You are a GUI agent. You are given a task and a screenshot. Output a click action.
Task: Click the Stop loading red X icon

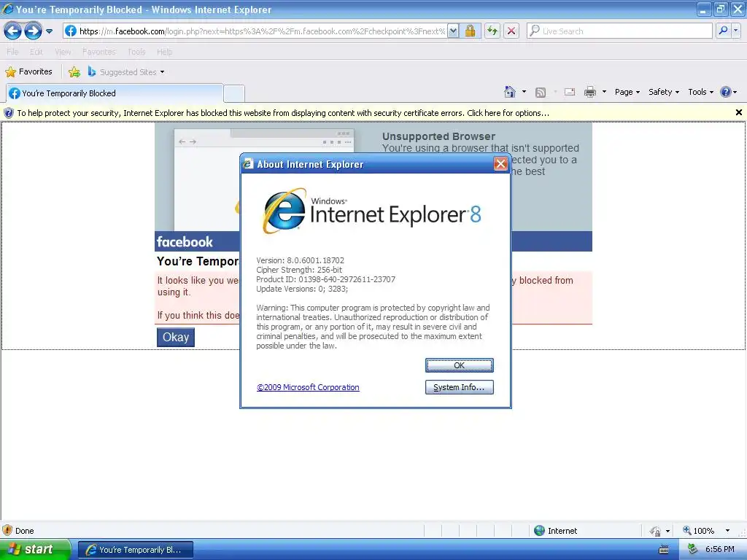(511, 31)
